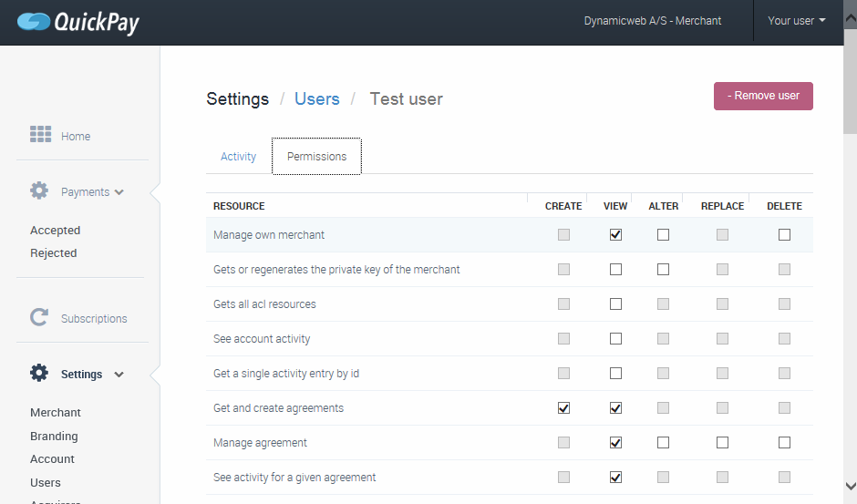This screenshot has width=857, height=504.
Task: Click the Payments gear icon
Action: 39,191
